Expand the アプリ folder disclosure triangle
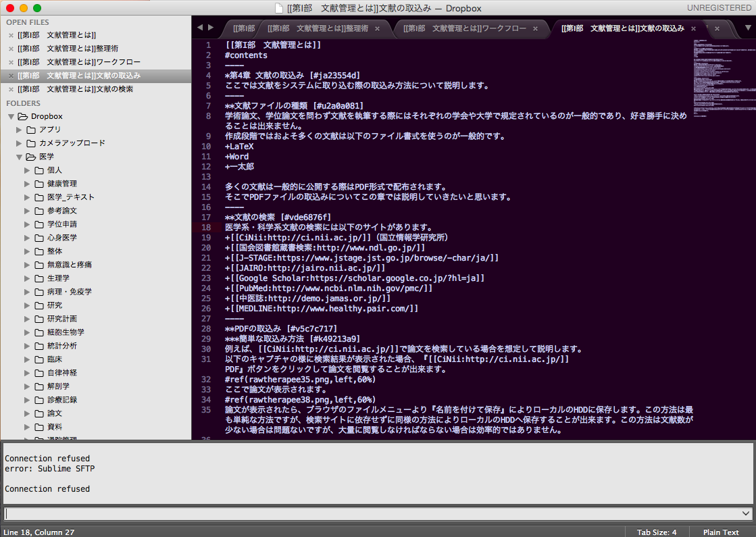Screen dimensions: 756x537 [19, 130]
